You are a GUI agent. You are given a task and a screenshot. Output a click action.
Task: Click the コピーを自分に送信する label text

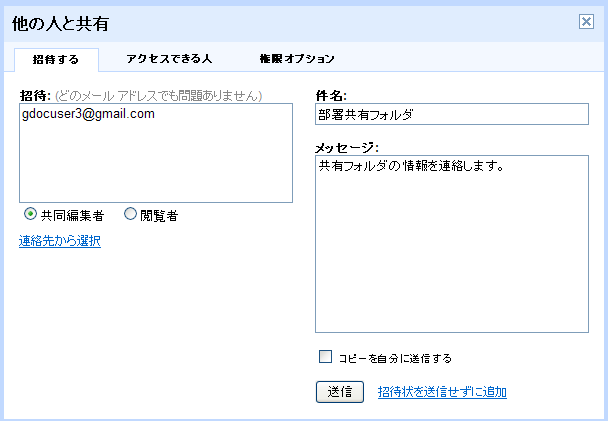coord(395,357)
